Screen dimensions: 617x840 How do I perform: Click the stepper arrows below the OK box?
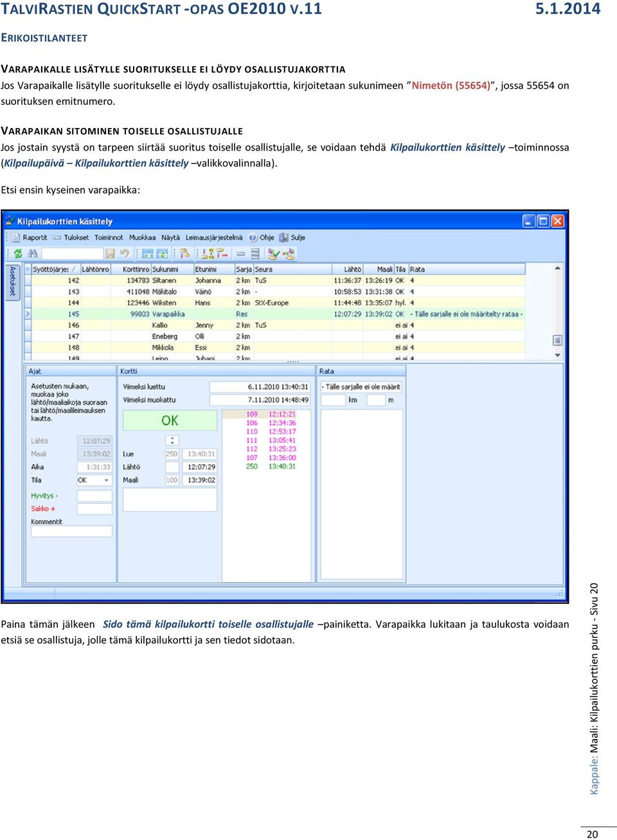coord(172,441)
